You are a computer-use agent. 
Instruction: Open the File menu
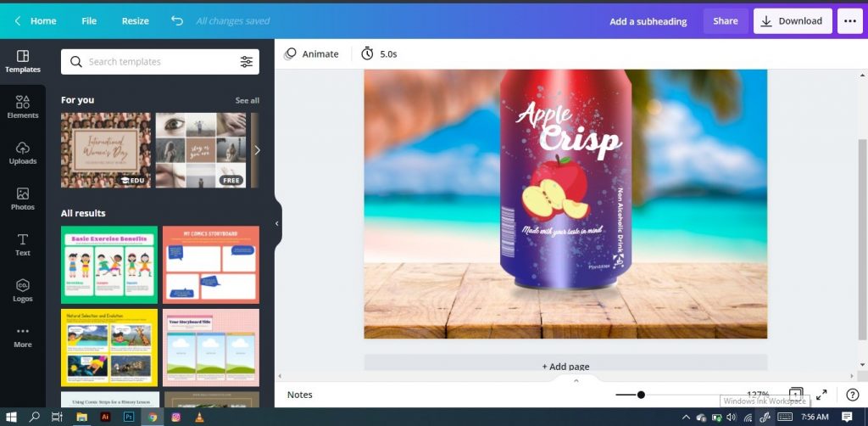(x=89, y=21)
